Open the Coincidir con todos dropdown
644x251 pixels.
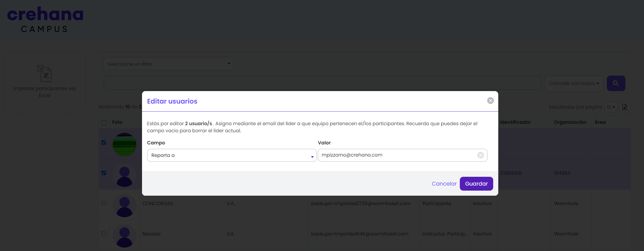point(574,83)
